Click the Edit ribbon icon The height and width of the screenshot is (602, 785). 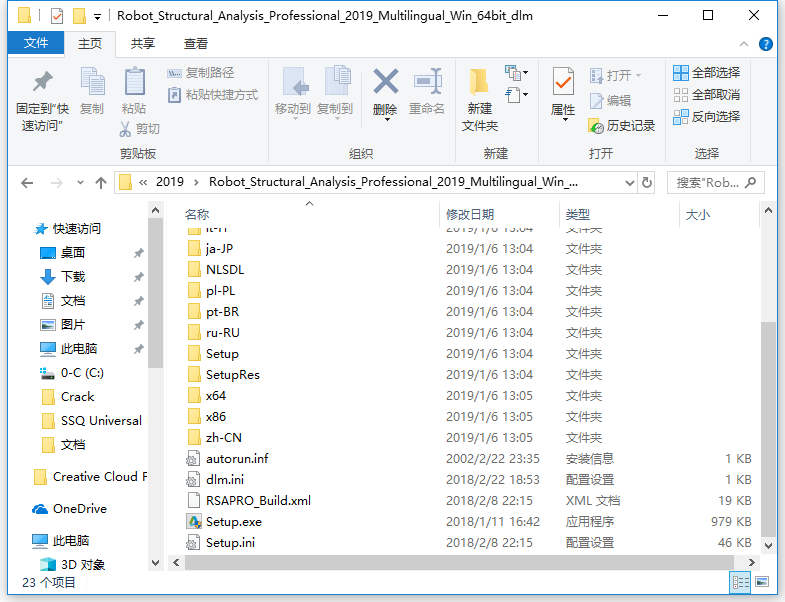(610, 101)
